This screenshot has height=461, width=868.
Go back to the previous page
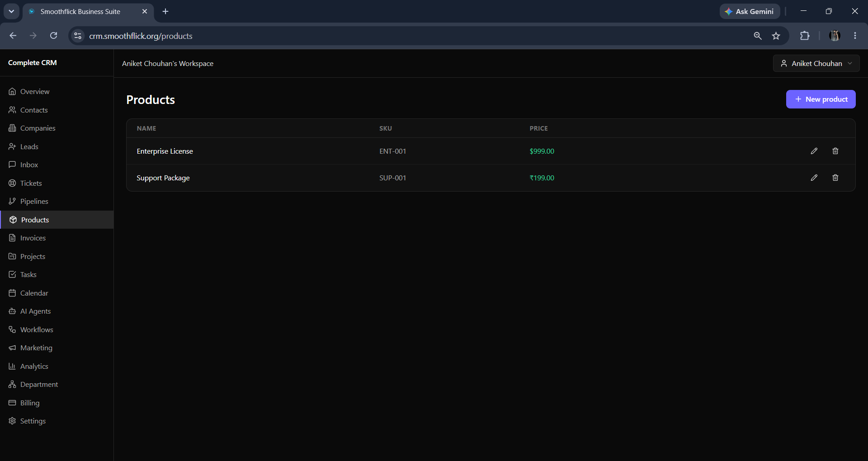tap(13, 36)
